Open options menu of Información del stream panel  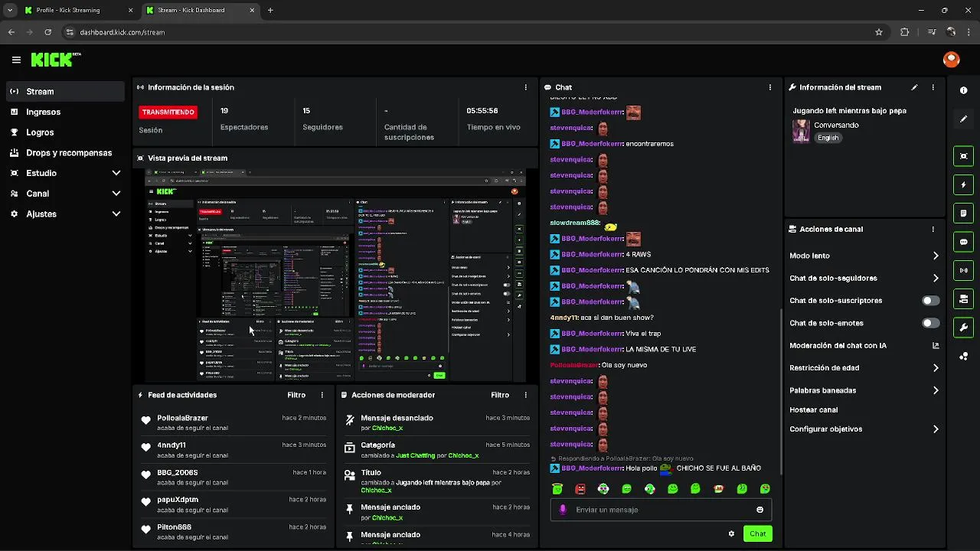pyautogui.click(x=933, y=87)
